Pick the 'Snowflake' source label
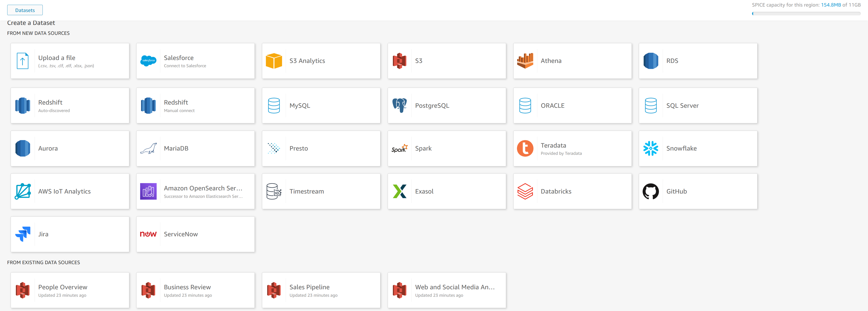This screenshot has width=868, height=311. click(x=681, y=148)
